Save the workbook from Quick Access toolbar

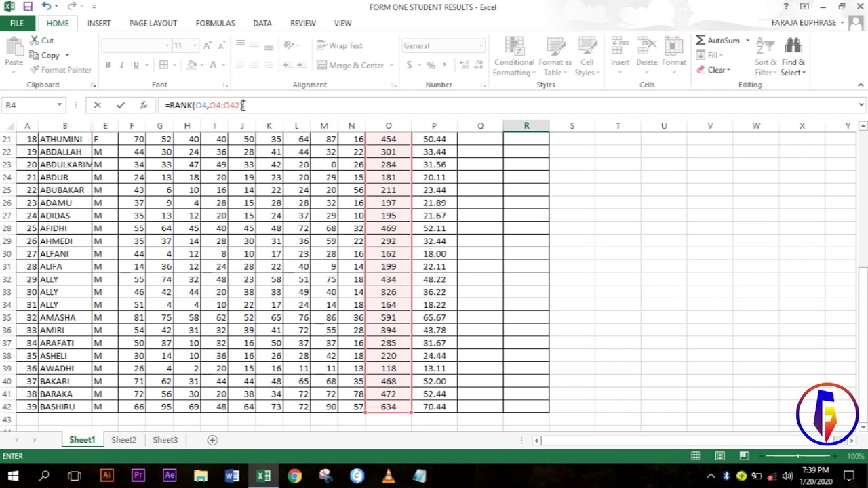(x=28, y=7)
